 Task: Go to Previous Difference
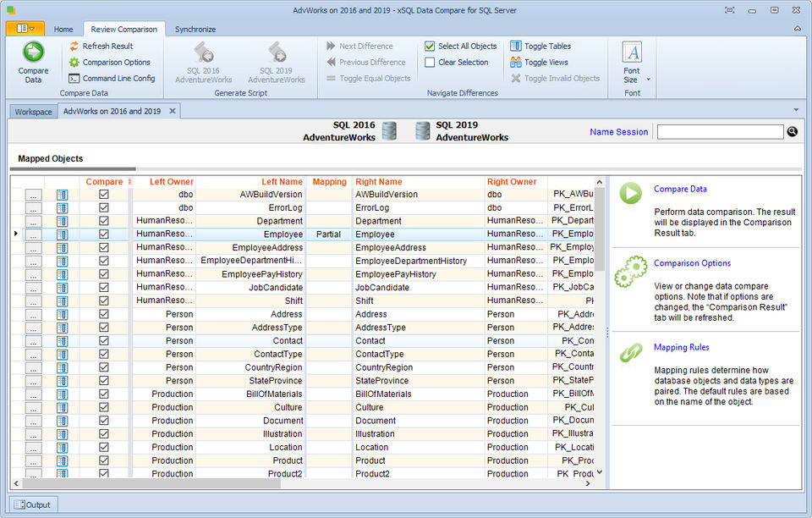coord(366,62)
